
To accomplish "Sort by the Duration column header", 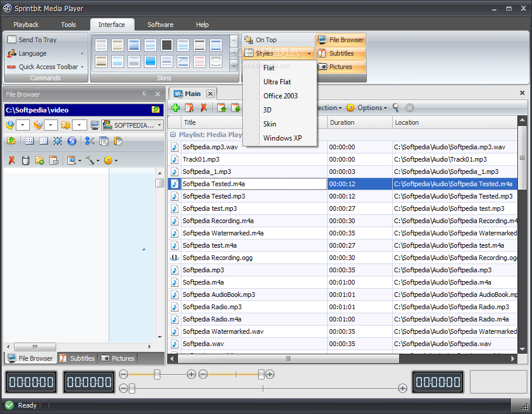I will click(360, 122).
